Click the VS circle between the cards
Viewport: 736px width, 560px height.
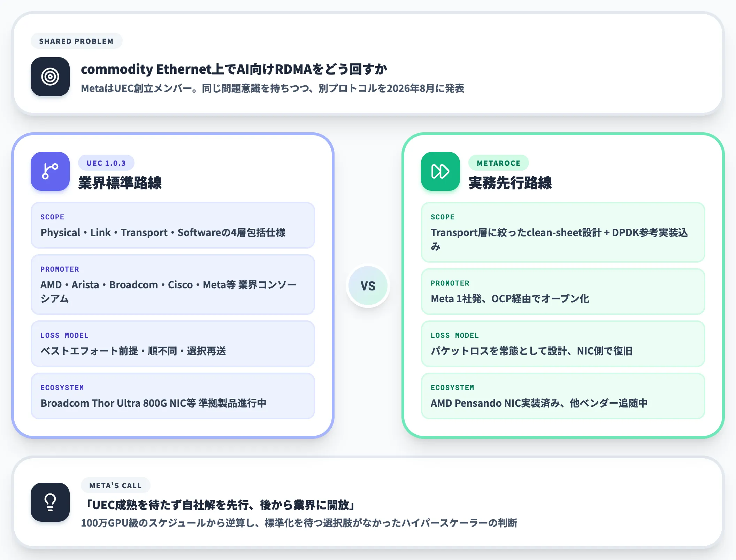[368, 286]
